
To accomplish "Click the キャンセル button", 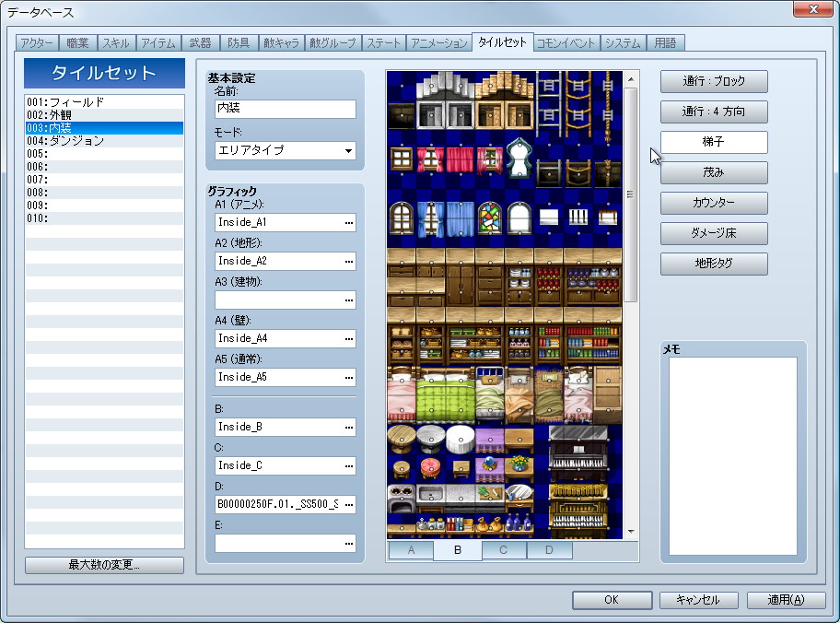I will pos(698,600).
